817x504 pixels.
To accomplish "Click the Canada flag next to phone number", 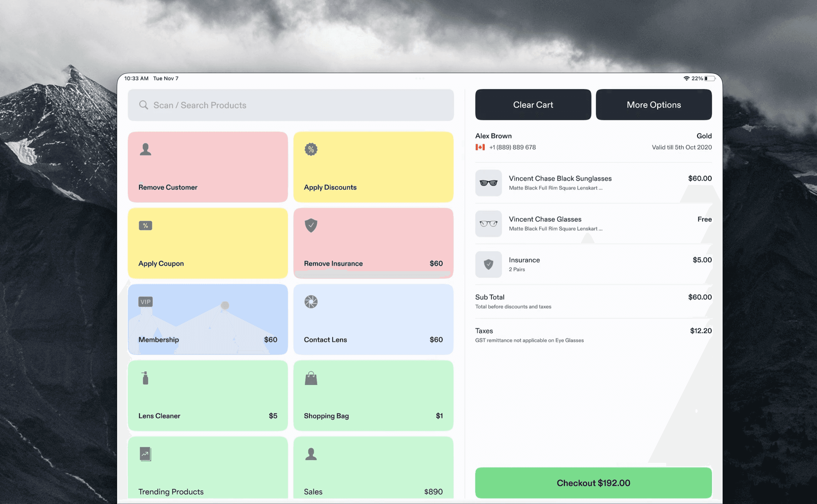I will 480,147.
